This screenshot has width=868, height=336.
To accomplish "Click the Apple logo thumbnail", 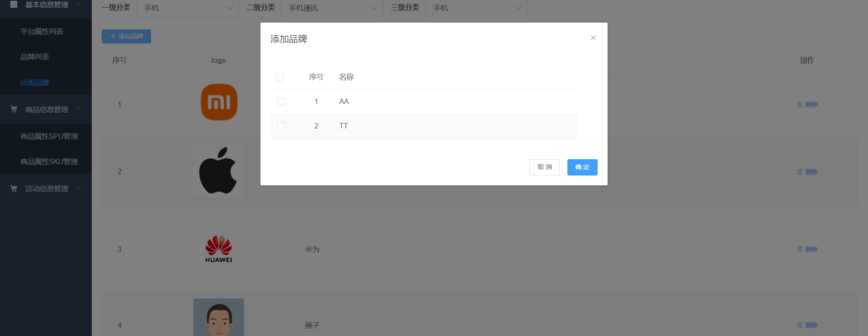I will tap(219, 171).
